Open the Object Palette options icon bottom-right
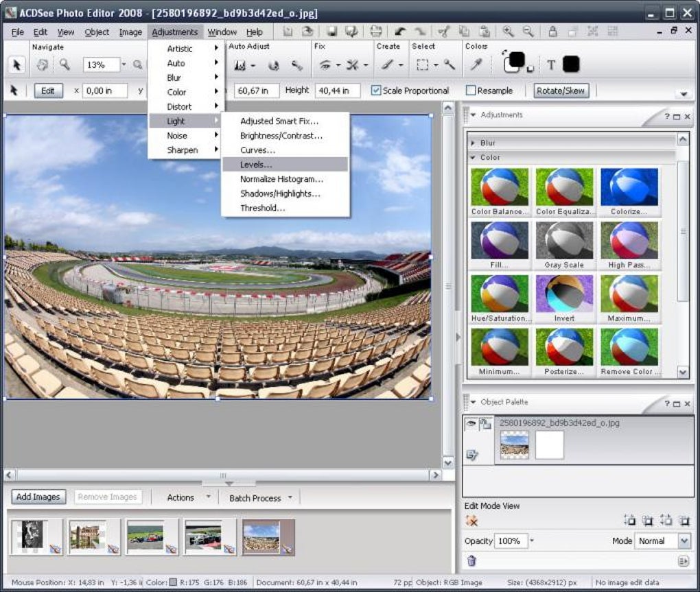The width and height of the screenshot is (700, 592). pos(683,560)
